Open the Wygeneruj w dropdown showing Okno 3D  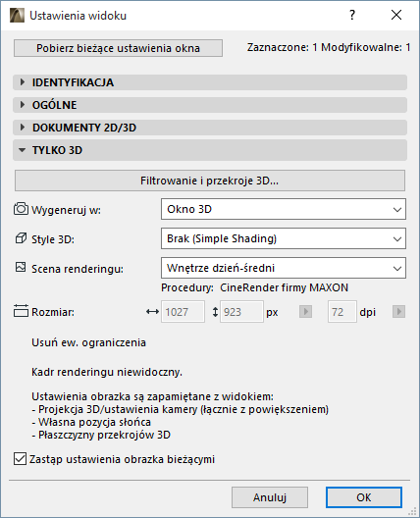click(x=284, y=209)
